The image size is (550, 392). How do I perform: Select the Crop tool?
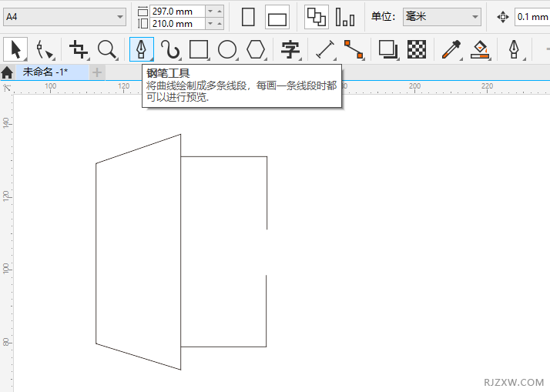(79, 49)
